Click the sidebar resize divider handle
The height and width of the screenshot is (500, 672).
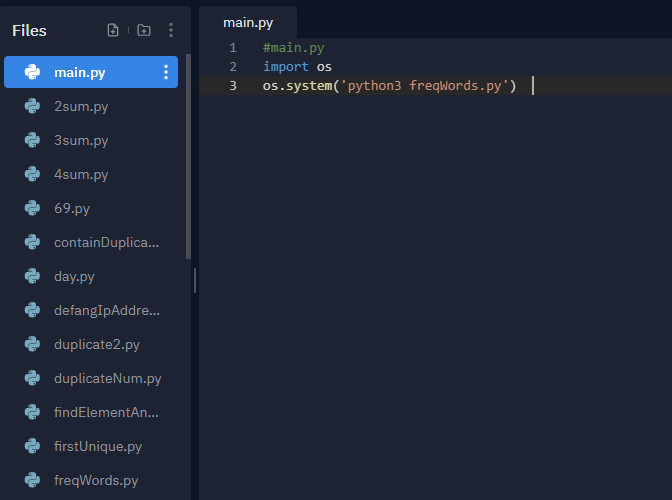(195, 281)
